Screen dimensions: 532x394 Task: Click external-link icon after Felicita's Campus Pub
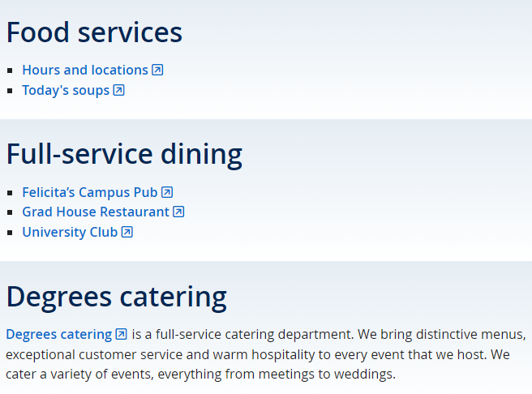coord(167,192)
